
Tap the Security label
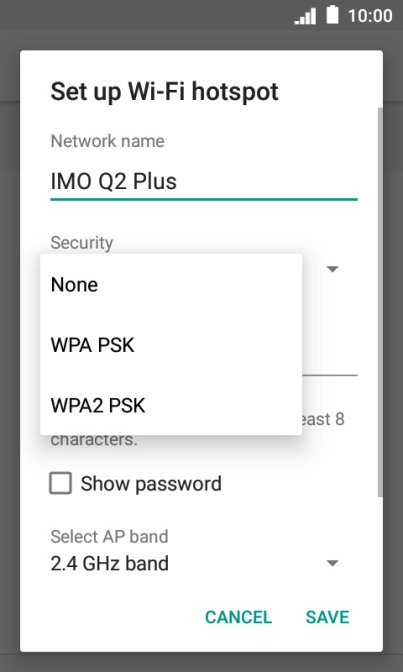click(x=82, y=243)
